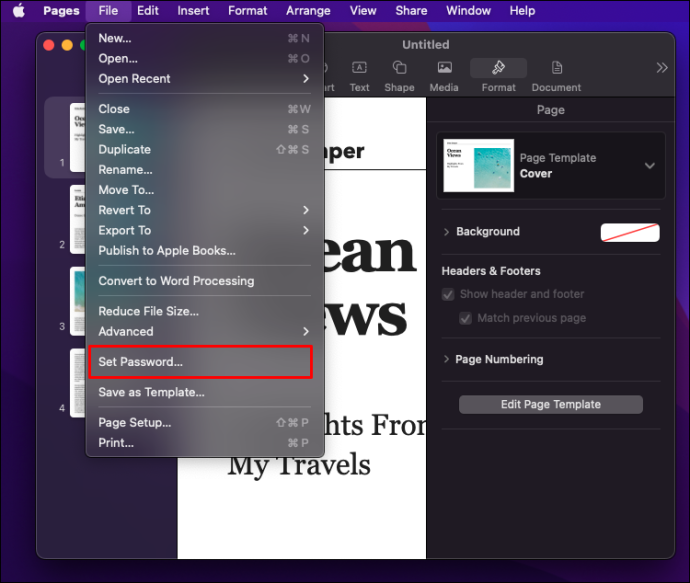The image size is (690, 583).
Task: Toggle Match previous page checkbox
Action: 465,318
